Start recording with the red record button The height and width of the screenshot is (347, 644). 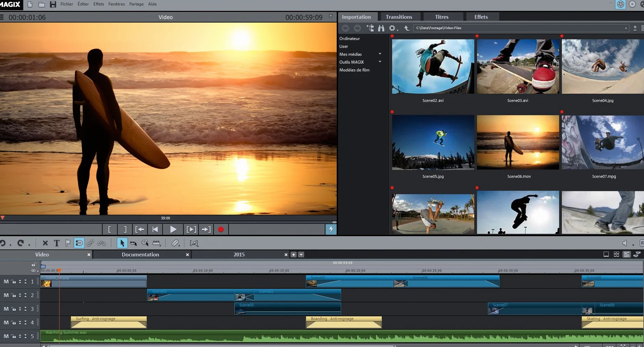click(x=221, y=229)
